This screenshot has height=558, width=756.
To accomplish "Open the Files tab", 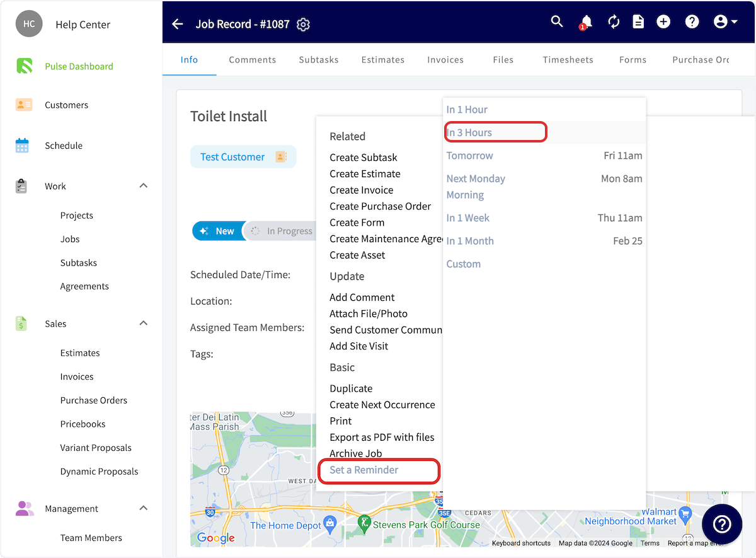I will coord(503,59).
